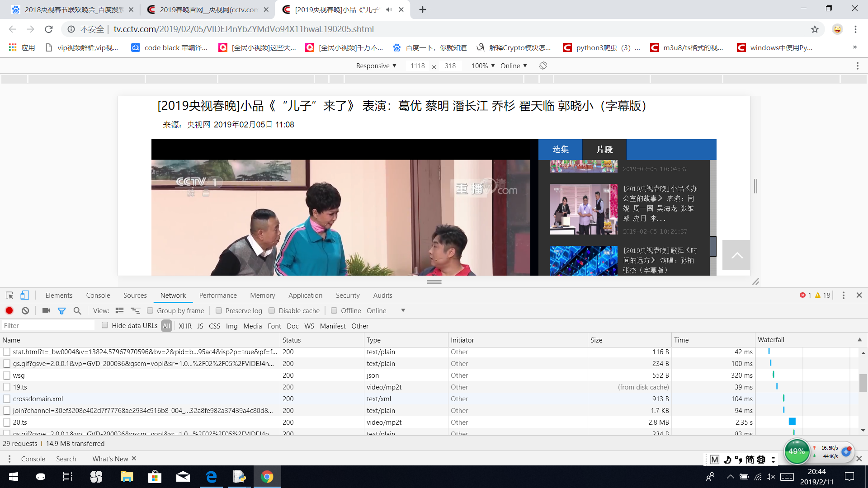Open File Explorer from taskbar
The width and height of the screenshot is (868, 488).
click(127, 477)
